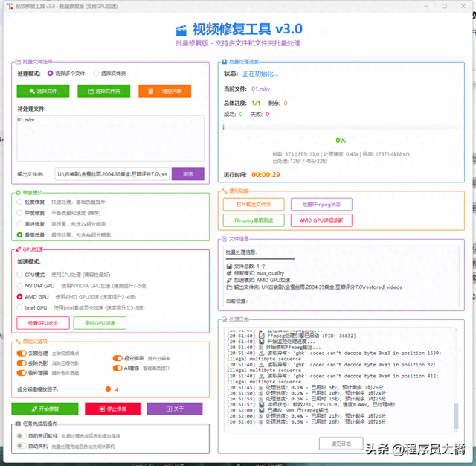The image size is (476, 466).
Task: Click the 清空日志 button
Action: [341, 444]
